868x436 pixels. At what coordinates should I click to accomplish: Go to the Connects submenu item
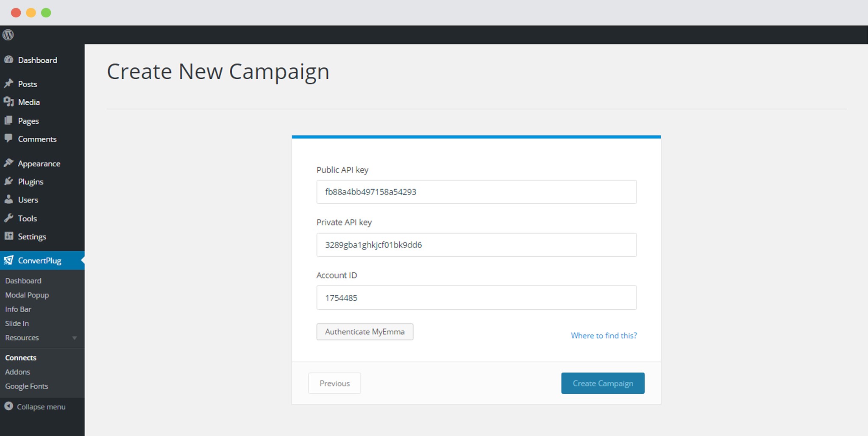point(21,358)
